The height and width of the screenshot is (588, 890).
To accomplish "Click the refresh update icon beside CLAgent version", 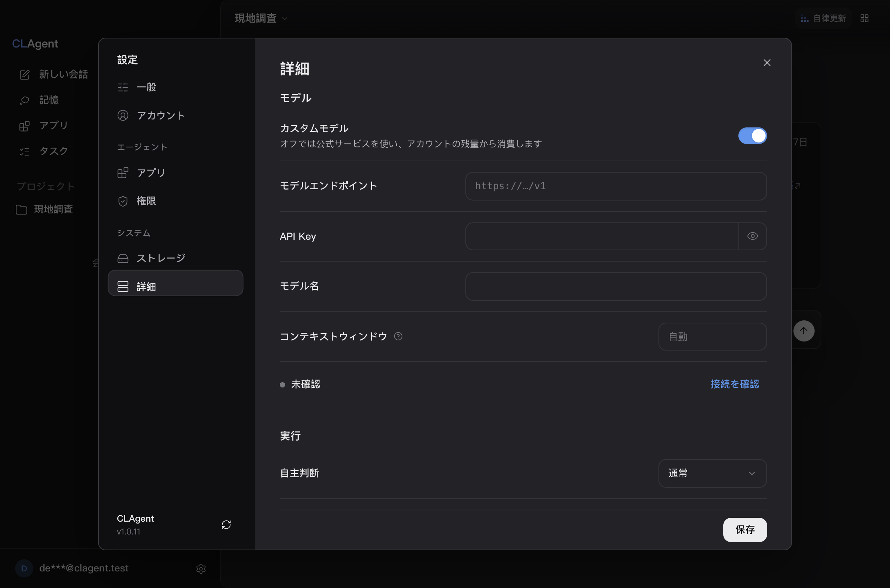I will click(x=226, y=525).
